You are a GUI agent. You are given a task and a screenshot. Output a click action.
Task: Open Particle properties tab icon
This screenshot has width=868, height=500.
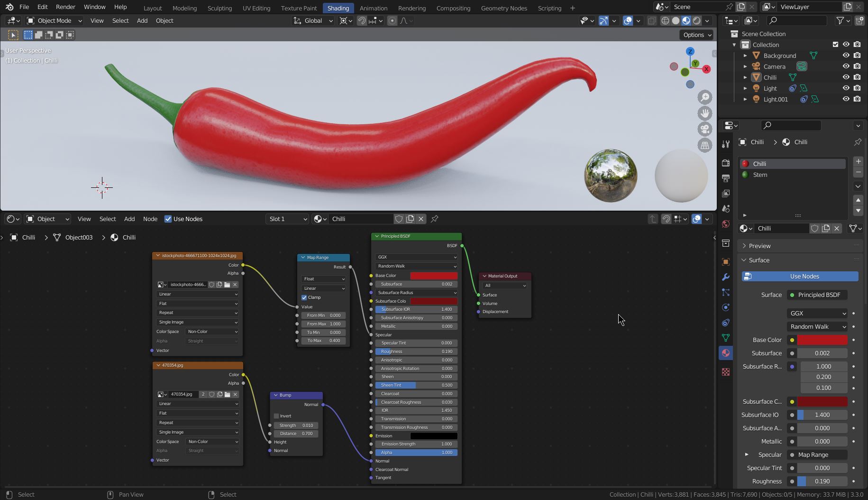pyautogui.click(x=725, y=292)
